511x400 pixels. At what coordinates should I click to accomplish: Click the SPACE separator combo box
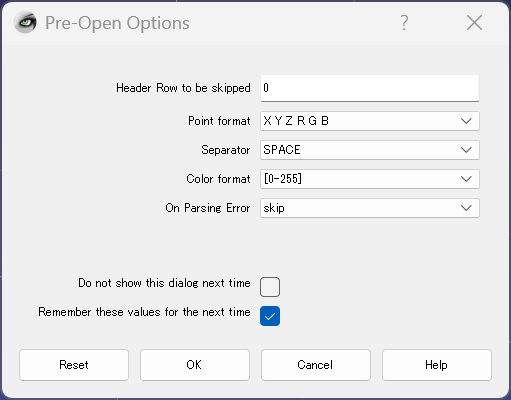[x=370, y=150]
